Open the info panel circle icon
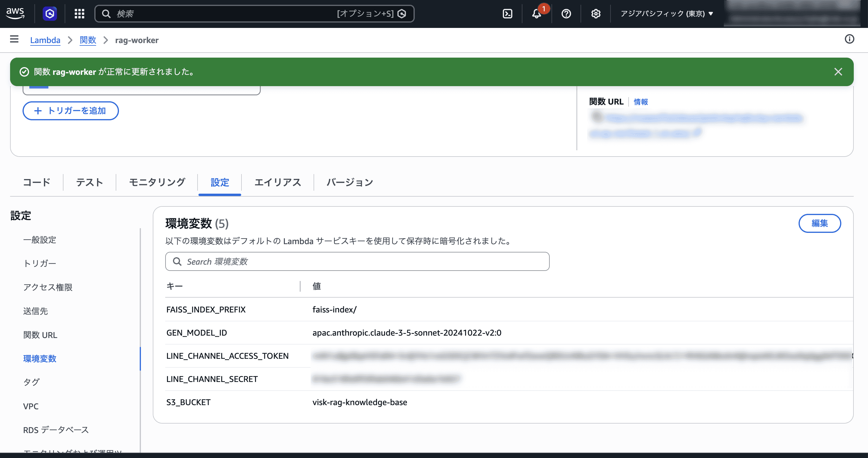This screenshot has height=458, width=868. coord(849,39)
